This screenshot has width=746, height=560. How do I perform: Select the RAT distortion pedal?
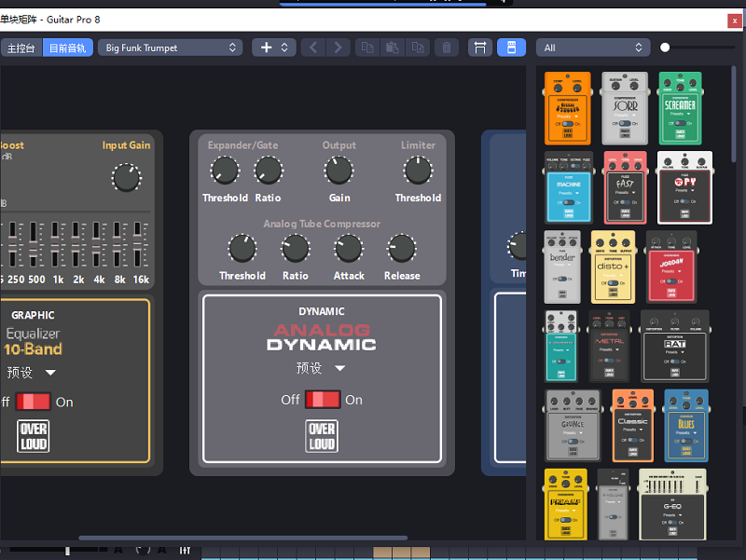(x=674, y=345)
